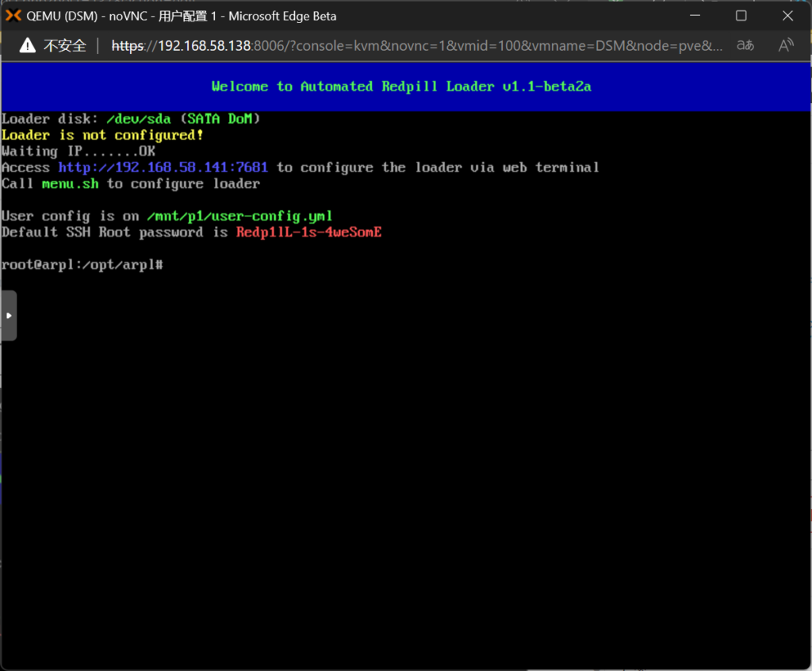
Task: Maximize the noVNC browser window
Action: pos(741,16)
